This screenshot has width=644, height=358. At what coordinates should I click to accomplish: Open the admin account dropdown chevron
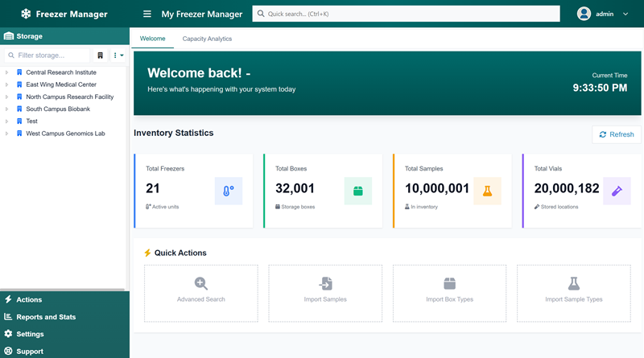tap(625, 14)
